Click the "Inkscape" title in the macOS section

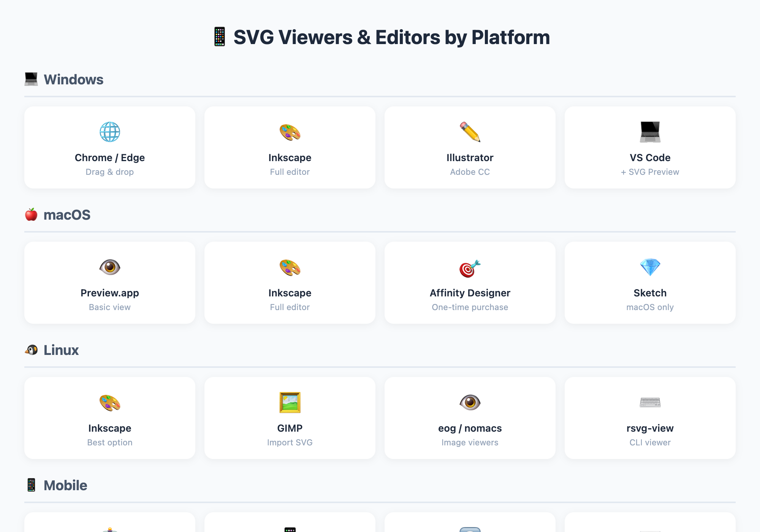point(290,293)
